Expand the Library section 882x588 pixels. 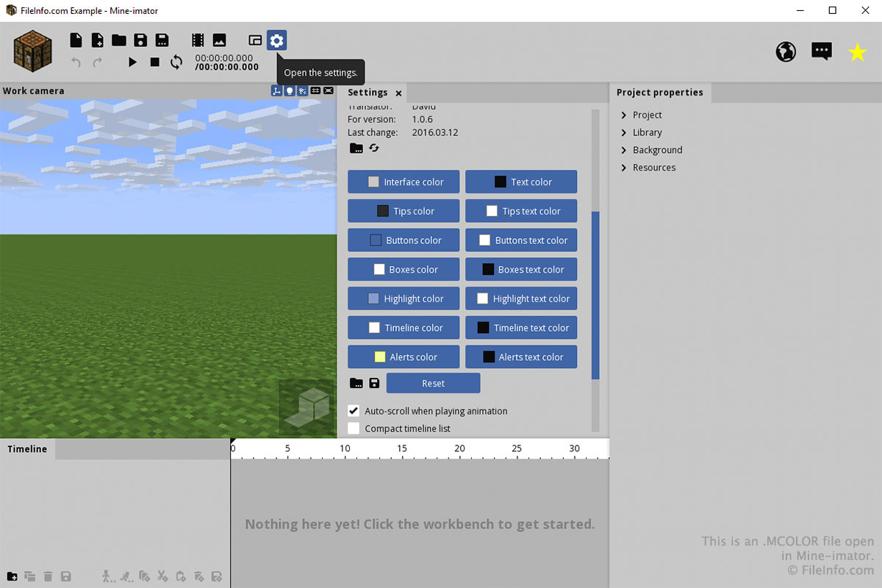[x=624, y=132]
